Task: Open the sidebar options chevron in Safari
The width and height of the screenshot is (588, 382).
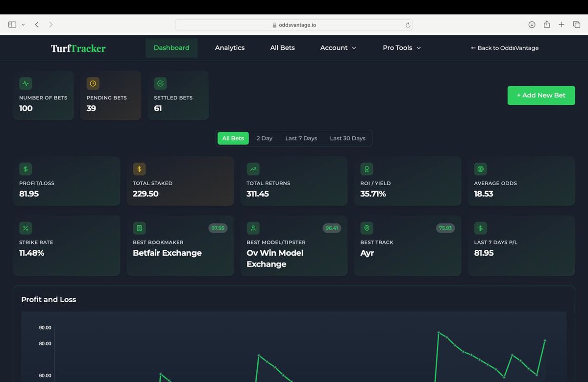Action: (23, 24)
